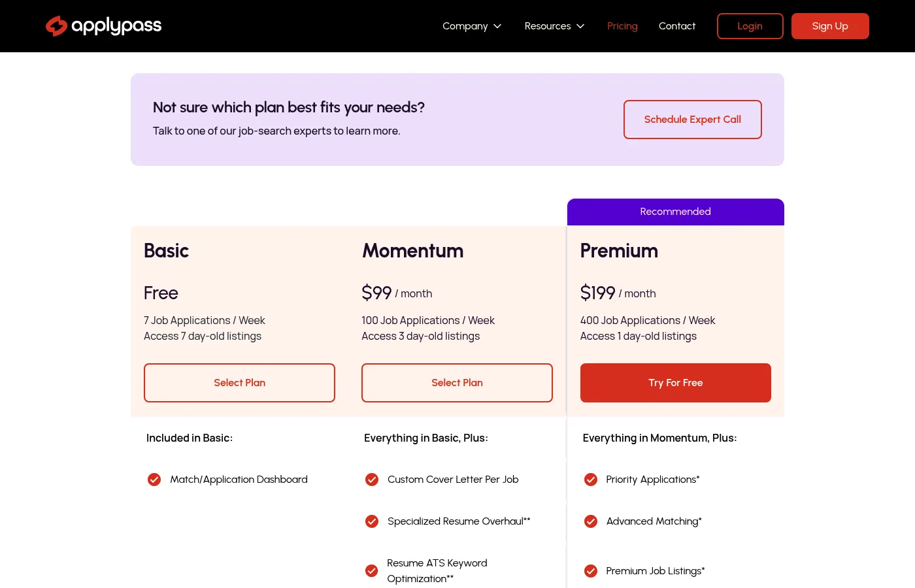
Task: Try the Premium plan for free
Action: point(676,383)
